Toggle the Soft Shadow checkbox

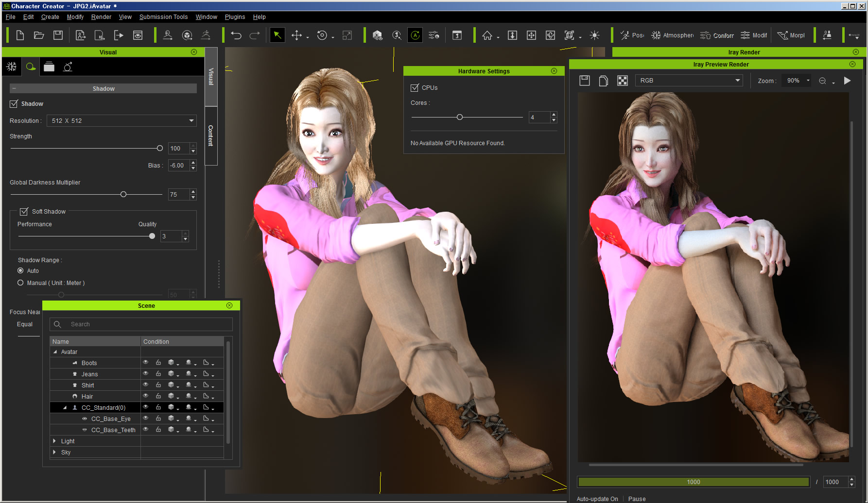click(24, 212)
